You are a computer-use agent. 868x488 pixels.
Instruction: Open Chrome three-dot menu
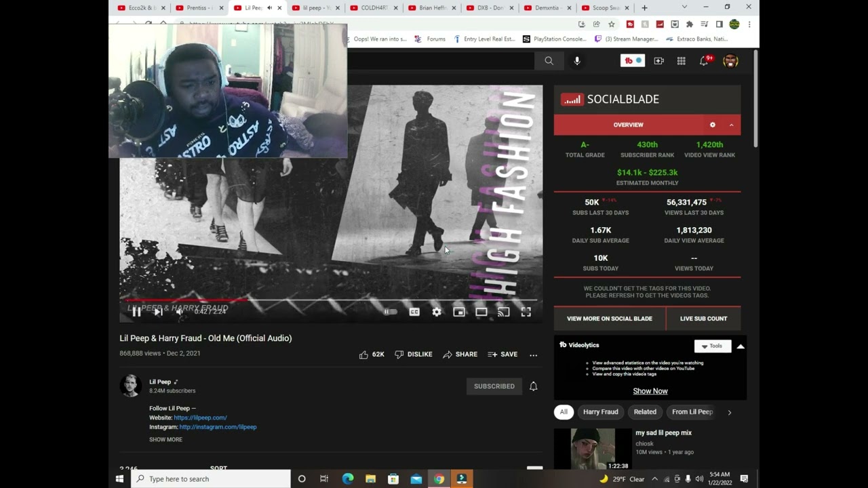point(749,24)
